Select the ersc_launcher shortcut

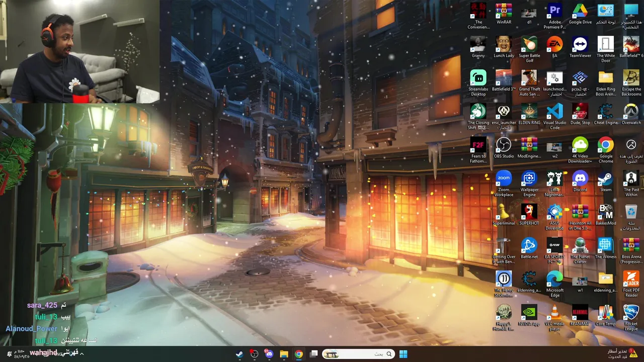pyautogui.click(x=504, y=117)
